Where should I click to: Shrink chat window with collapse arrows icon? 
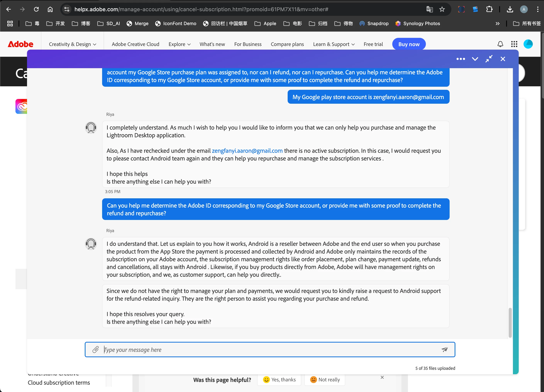[489, 59]
